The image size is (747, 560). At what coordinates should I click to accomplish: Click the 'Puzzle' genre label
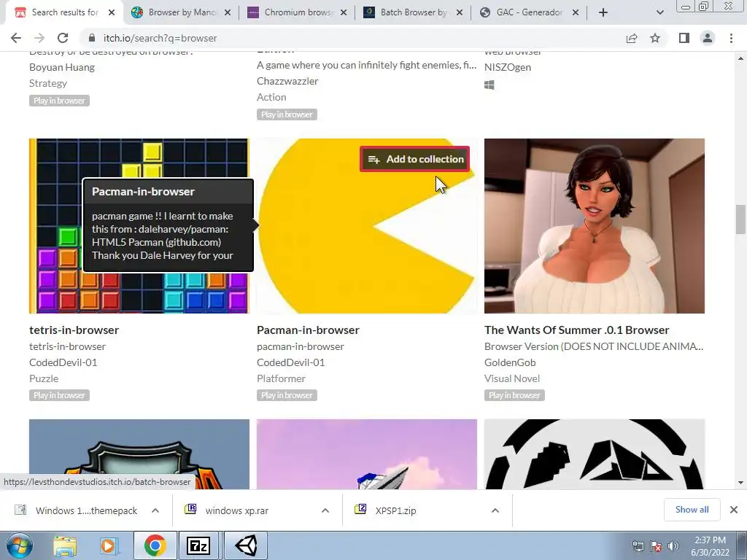(44, 378)
